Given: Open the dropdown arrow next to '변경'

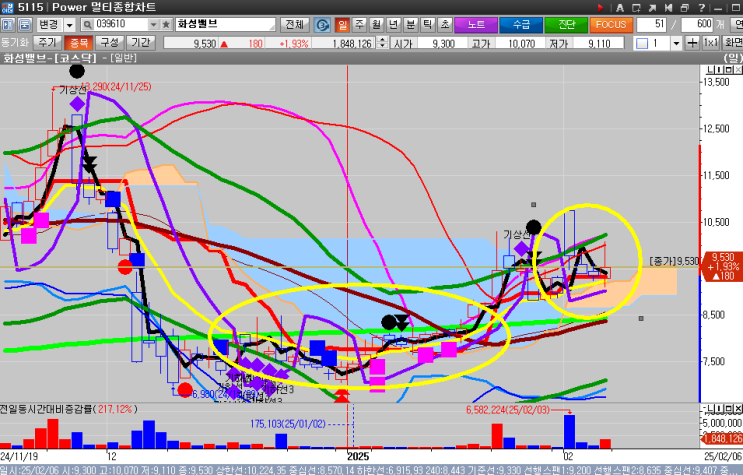Looking at the screenshot, I should click(x=70, y=25).
